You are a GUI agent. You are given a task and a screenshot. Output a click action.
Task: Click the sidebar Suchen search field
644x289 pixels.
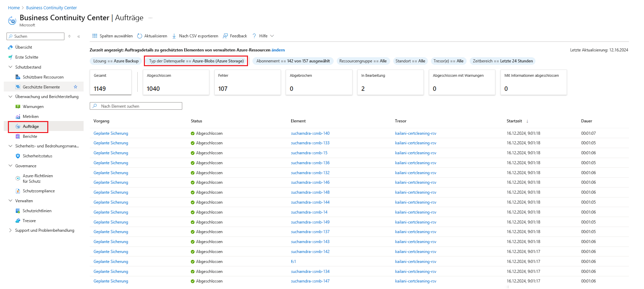point(35,36)
